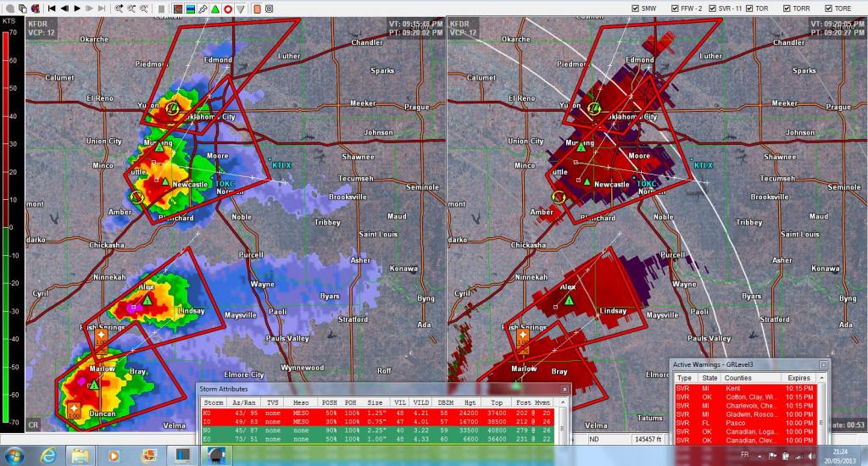The height and width of the screenshot is (466, 868).
Task: Uncheck the SVR - 11 checkbox
Action: pos(712,8)
